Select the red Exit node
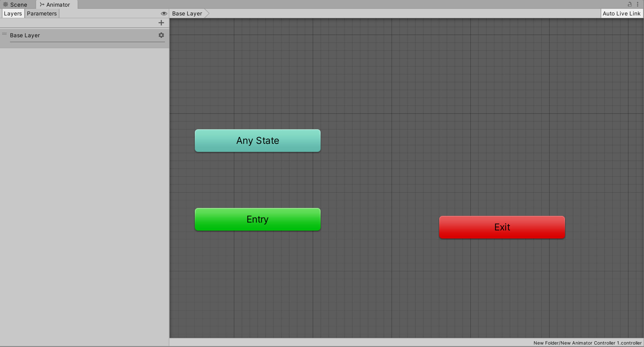 pos(502,227)
